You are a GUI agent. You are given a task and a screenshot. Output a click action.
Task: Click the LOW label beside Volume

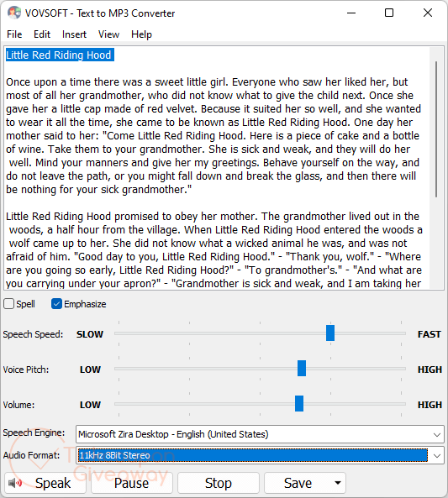[x=90, y=405]
